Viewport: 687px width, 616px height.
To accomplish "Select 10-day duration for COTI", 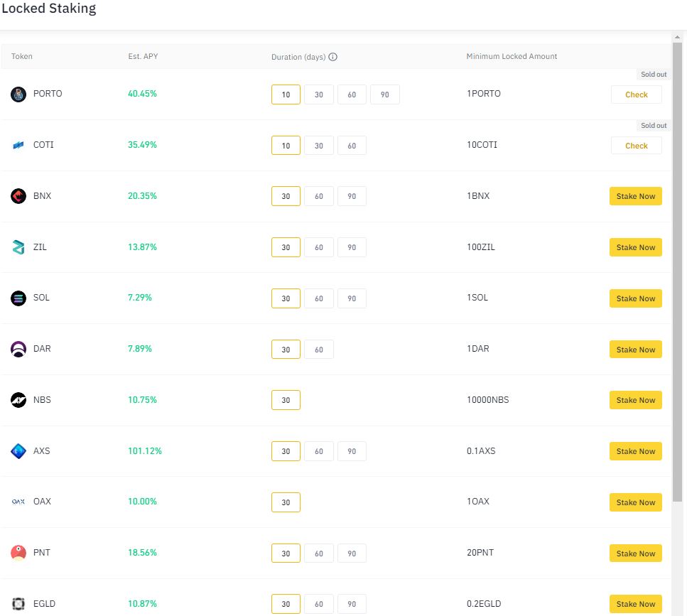I will [x=286, y=146].
